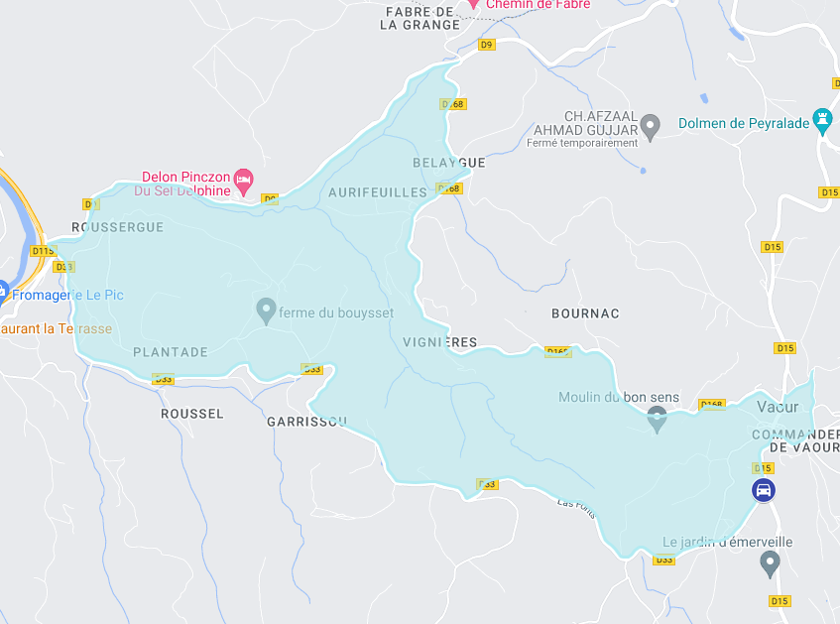The image size is (840, 624).
Task: Click the Moulin du bon sens pin
Action: pos(657,419)
